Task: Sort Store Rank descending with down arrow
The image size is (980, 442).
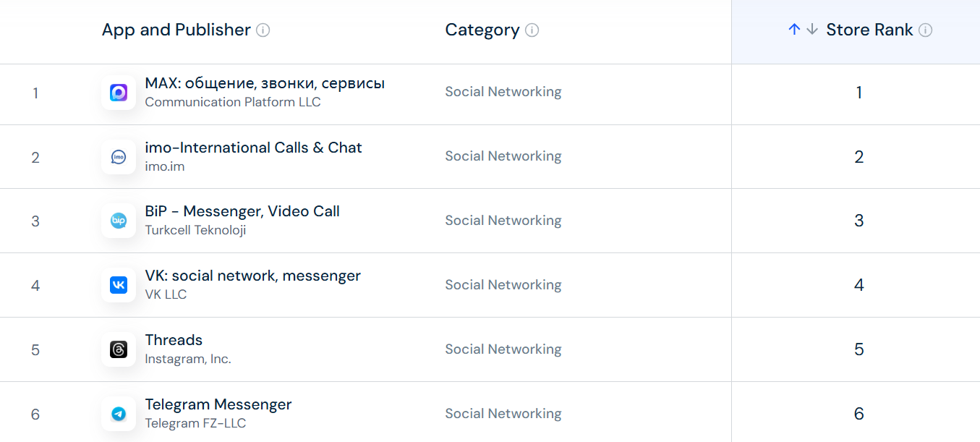Action: pyautogui.click(x=812, y=30)
